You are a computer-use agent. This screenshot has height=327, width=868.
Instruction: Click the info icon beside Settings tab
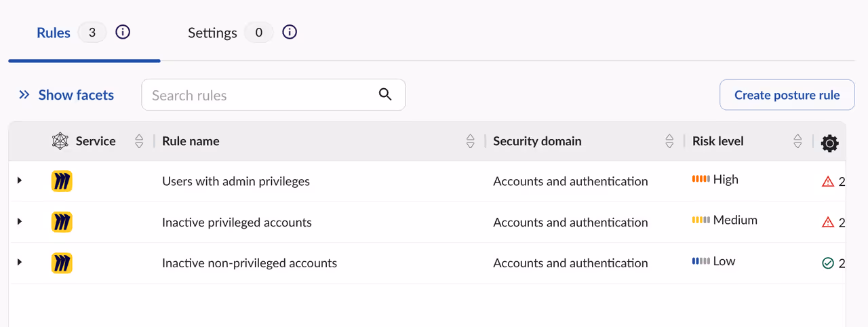(x=290, y=32)
